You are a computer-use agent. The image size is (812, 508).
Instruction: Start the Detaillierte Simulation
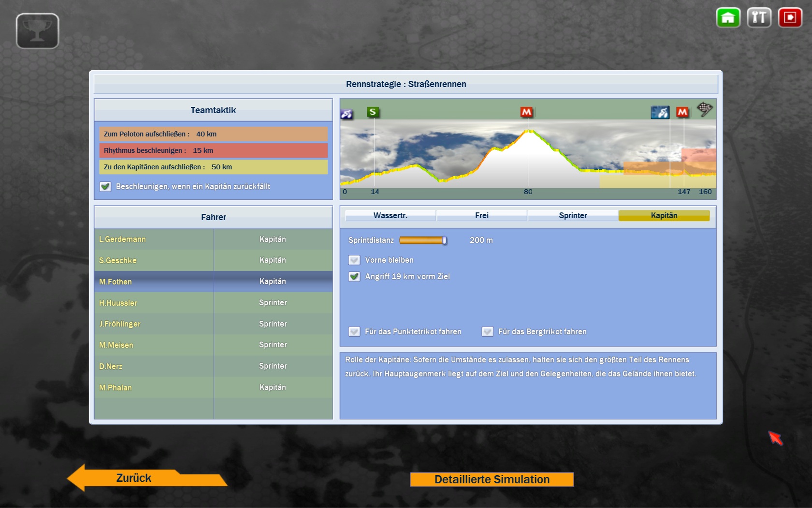(492, 479)
